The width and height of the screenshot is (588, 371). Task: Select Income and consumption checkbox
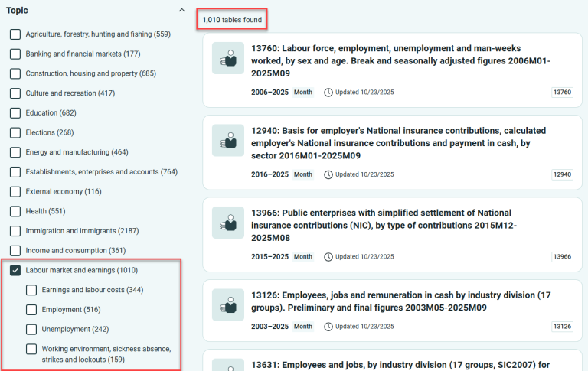coord(15,251)
